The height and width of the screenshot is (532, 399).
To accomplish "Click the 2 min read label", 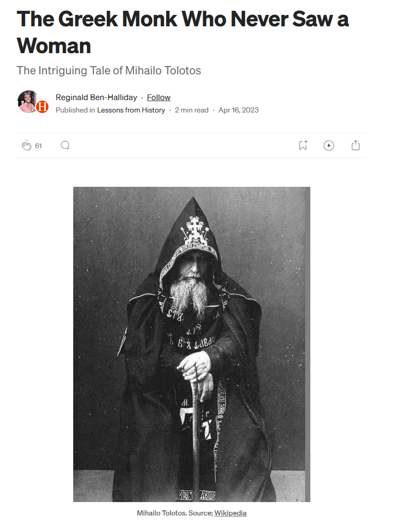I will (x=192, y=110).
